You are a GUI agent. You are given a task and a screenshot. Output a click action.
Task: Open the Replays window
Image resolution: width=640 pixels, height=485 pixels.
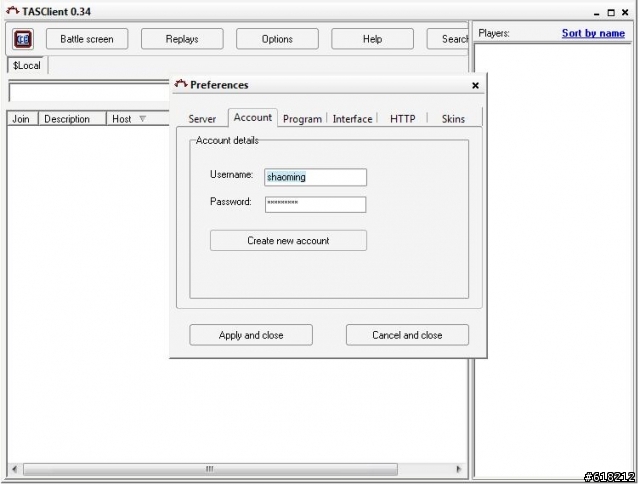click(182, 39)
